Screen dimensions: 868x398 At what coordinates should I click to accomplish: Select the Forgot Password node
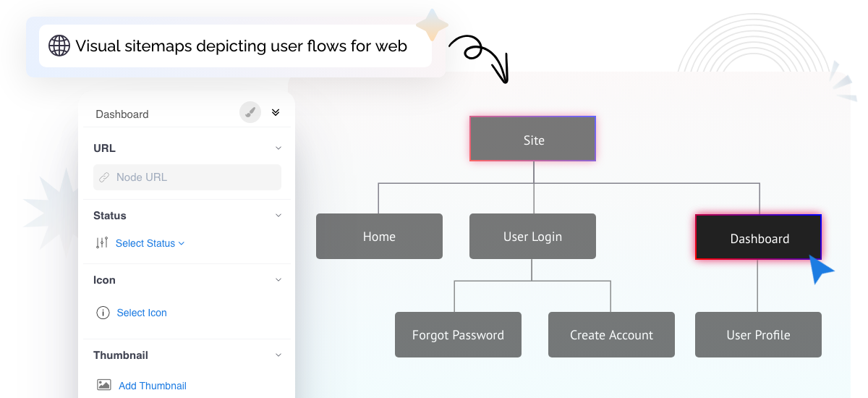458,334
